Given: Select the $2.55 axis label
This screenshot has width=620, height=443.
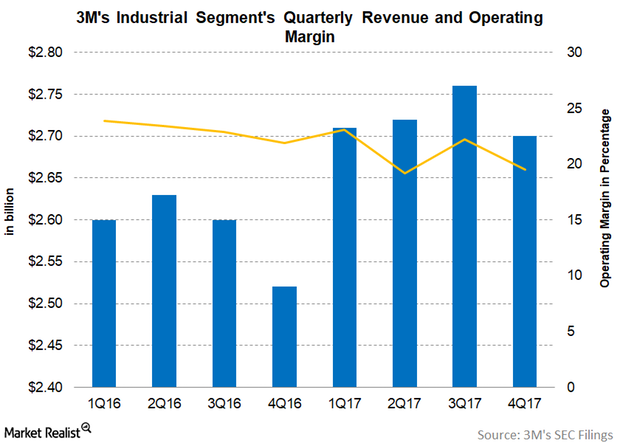Looking at the screenshot, I should point(45,261).
